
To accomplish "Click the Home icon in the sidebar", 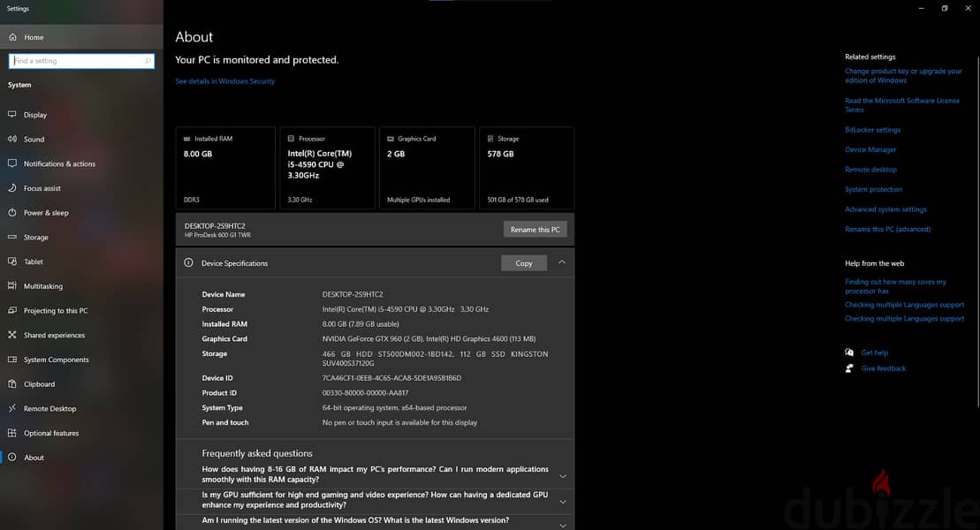I will point(12,37).
